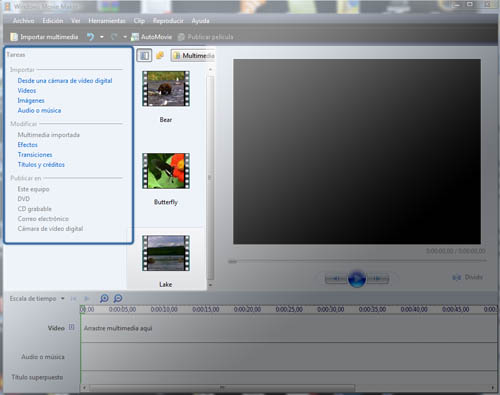
Task: Start playback with the blue play button
Action: (x=357, y=278)
